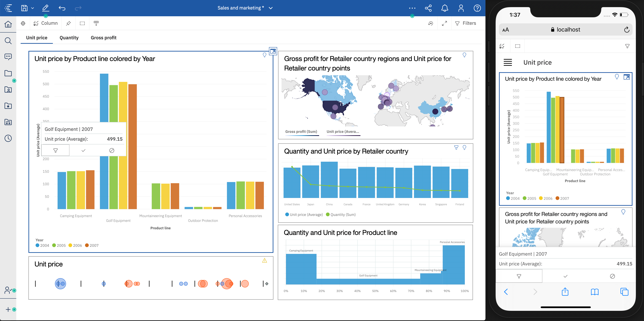The image size is (644, 321).
Task: Click the column drill-down toolbar icon
Action: pos(96,23)
